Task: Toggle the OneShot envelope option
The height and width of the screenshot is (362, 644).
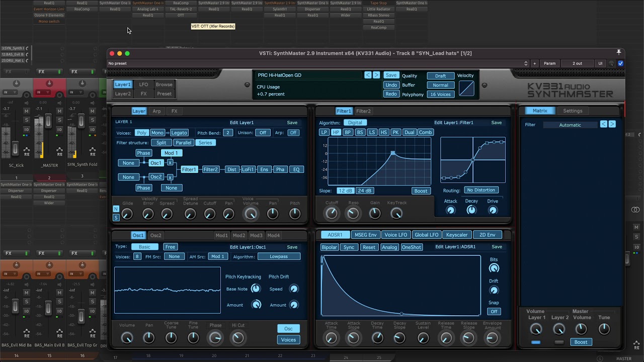Action: click(411, 247)
